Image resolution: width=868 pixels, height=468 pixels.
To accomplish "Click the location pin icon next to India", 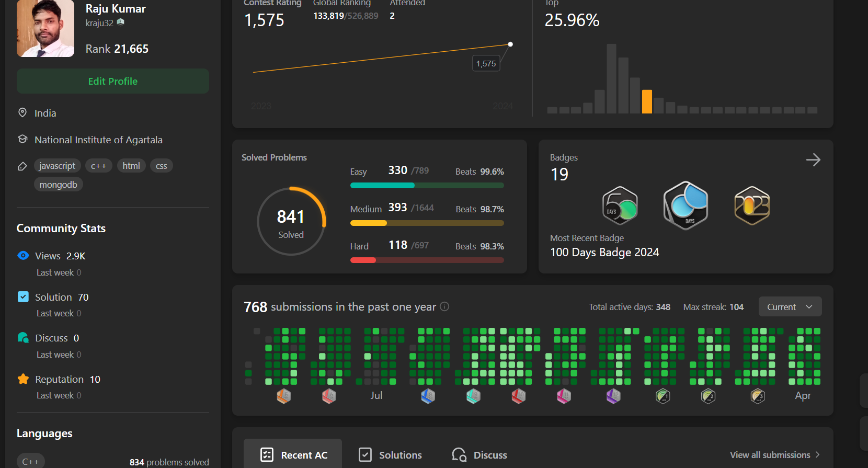I will pyautogui.click(x=22, y=113).
